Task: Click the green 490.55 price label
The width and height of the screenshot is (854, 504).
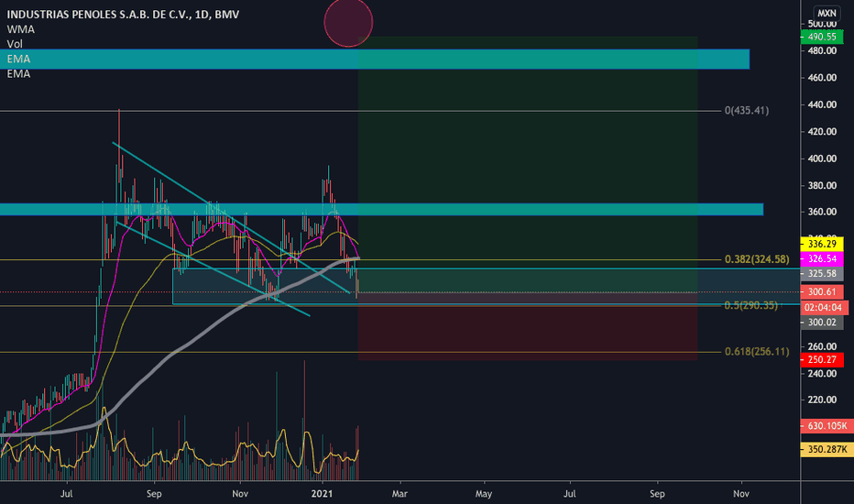Action: click(822, 37)
